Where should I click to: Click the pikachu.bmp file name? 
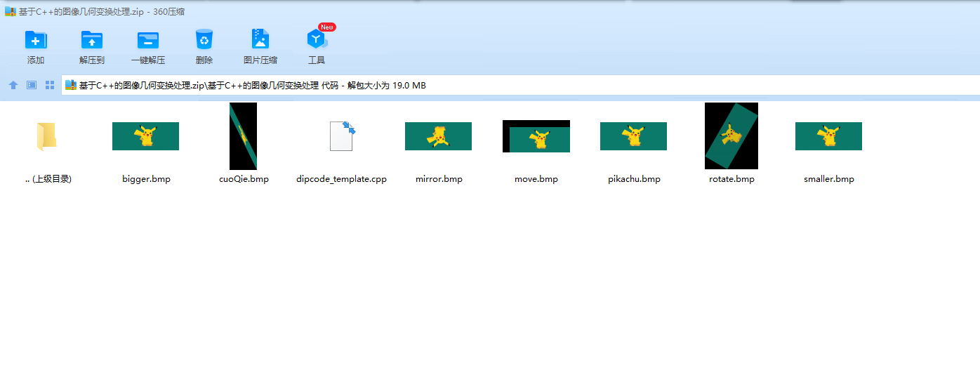[634, 179]
